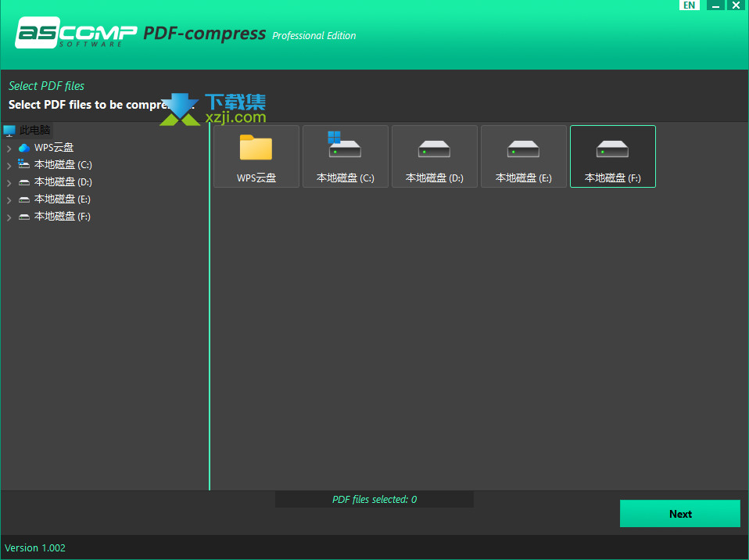Image resolution: width=749 pixels, height=560 pixels.
Task: Click the Next button
Action: click(679, 514)
